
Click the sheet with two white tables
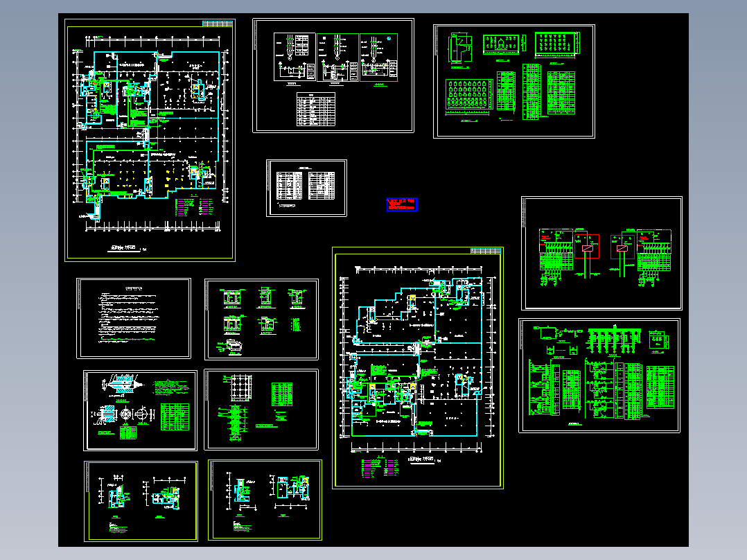[x=306, y=188]
